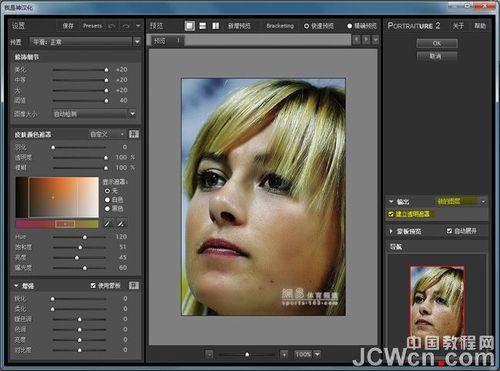Switch to preview tab 1

(x=168, y=41)
